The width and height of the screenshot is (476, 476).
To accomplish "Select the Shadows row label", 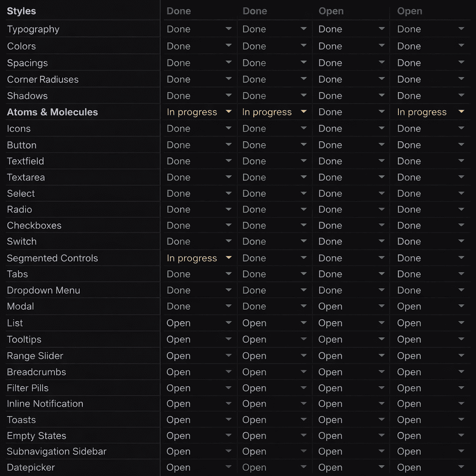I will pos(27,96).
